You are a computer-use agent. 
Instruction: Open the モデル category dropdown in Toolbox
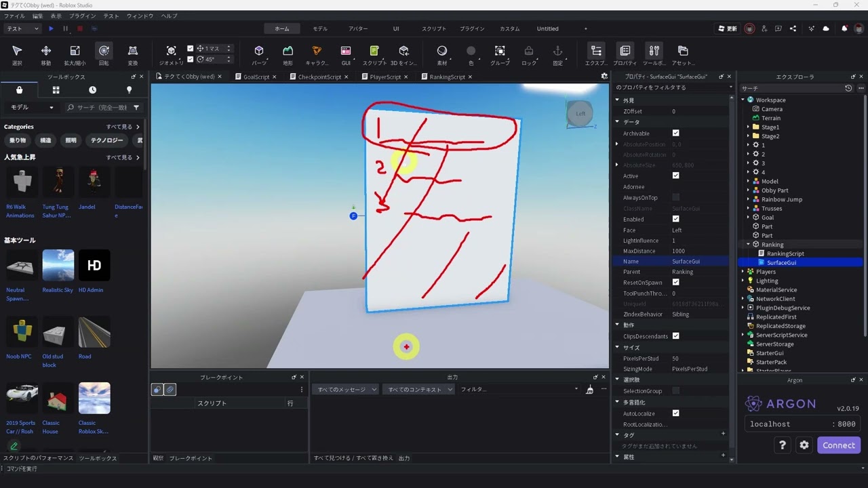click(x=31, y=107)
